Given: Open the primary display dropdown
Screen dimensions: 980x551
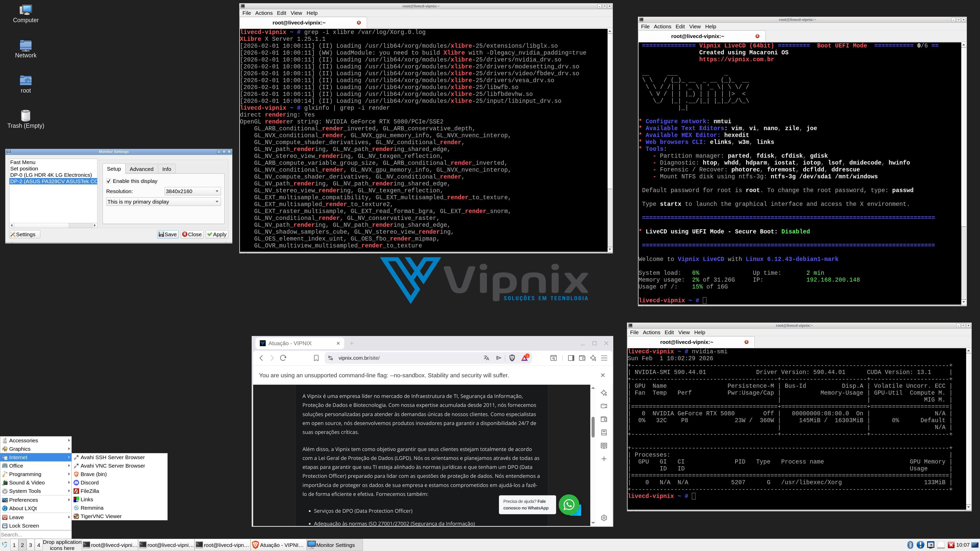Looking at the screenshot, I should coord(163,202).
